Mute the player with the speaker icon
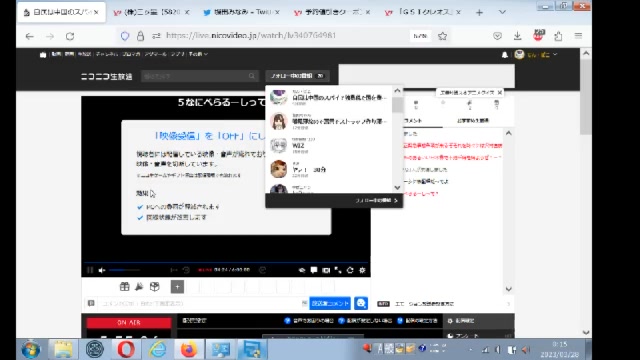 102,270
